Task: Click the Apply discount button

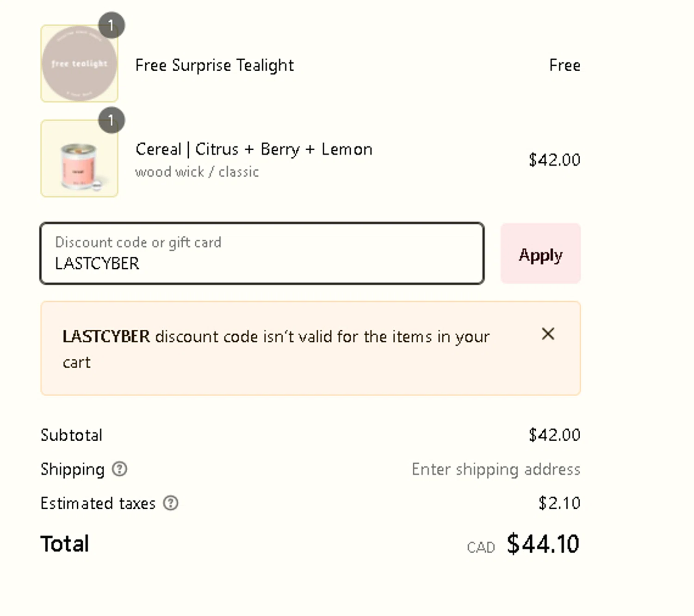Action: point(540,254)
